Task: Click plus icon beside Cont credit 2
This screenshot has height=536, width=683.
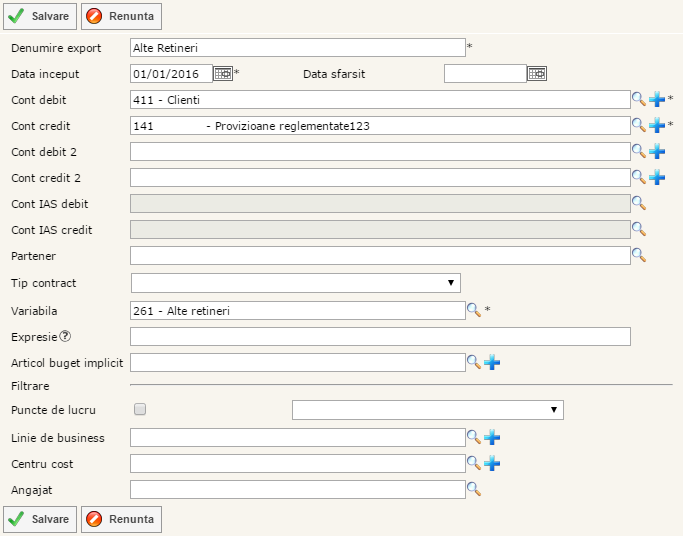Action: point(657,177)
